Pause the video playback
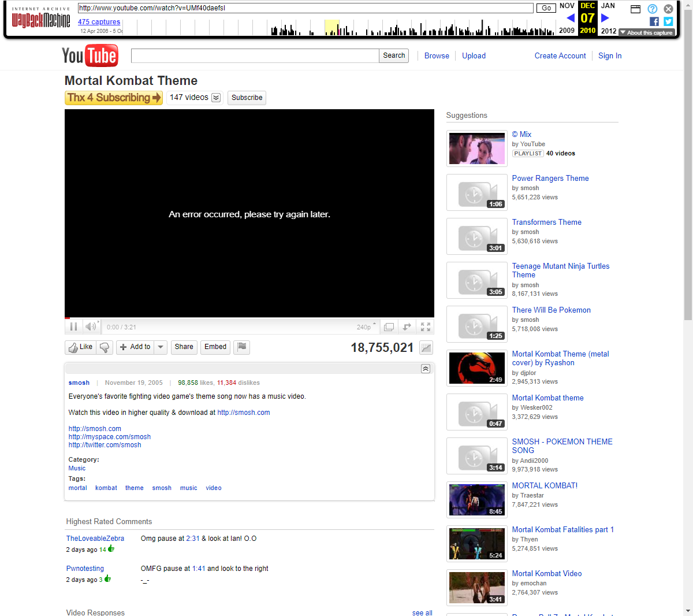Viewport: 693px width, 616px height. coord(73,327)
